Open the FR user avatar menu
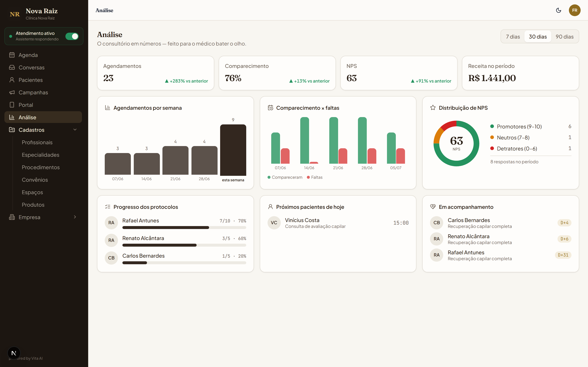Viewport: 588px width, 367px height. point(574,10)
